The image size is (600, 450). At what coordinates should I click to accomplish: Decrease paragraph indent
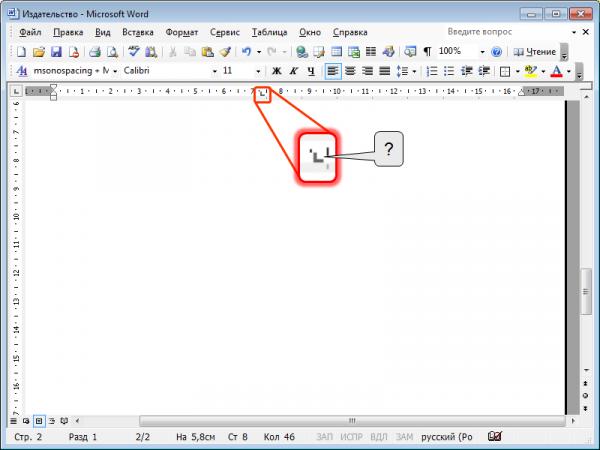tap(466, 71)
